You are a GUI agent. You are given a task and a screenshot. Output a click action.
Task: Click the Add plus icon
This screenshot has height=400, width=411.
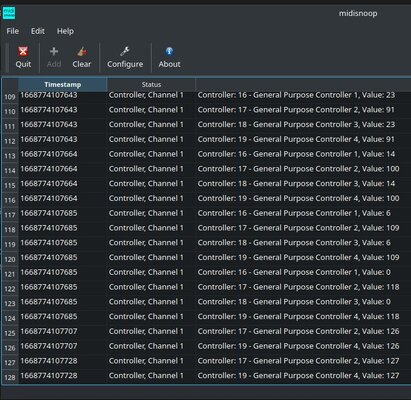click(x=54, y=51)
